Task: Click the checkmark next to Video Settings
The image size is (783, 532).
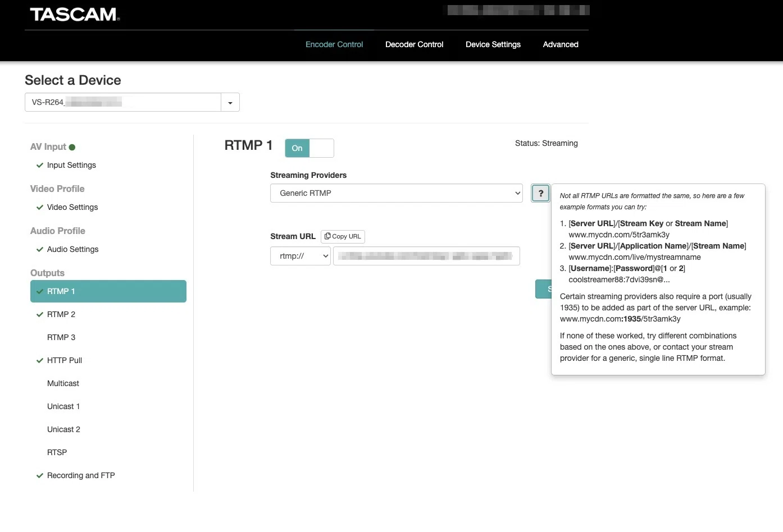Action: (x=40, y=207)
